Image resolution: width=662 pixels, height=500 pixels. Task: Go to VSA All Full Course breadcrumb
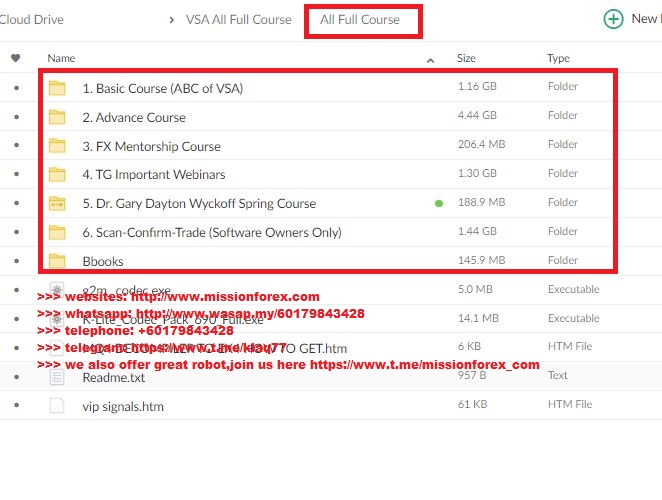(239, 19)
